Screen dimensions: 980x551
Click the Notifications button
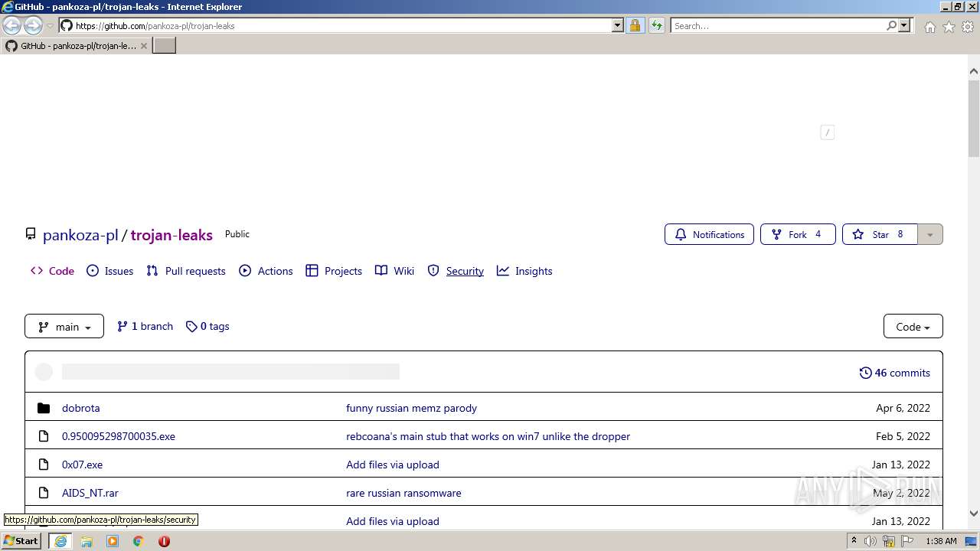709,234
